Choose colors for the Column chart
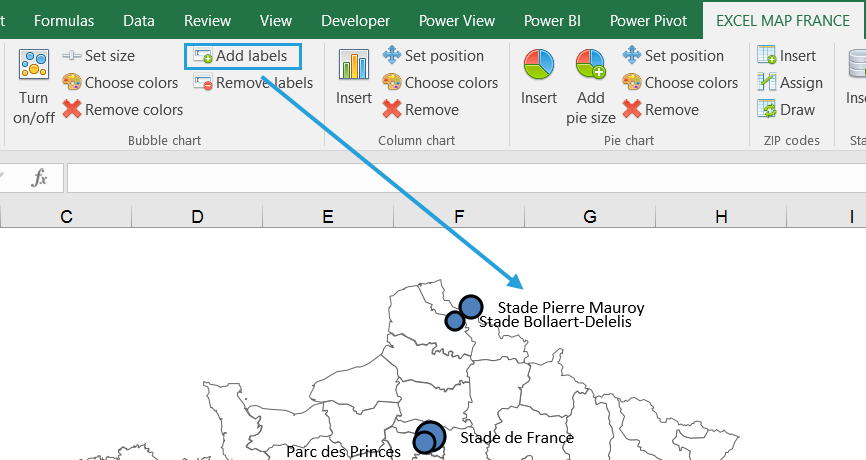Viewport: 866px width, 460px height. (441, 83)
